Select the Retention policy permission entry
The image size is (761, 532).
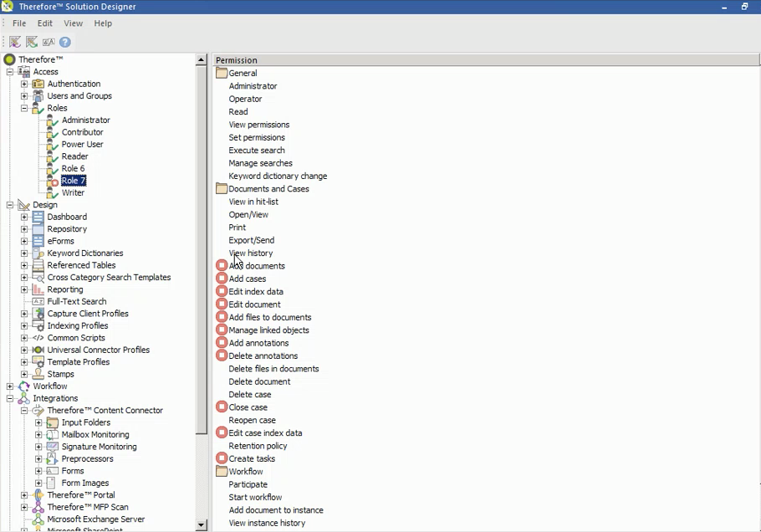coord(258,445)
